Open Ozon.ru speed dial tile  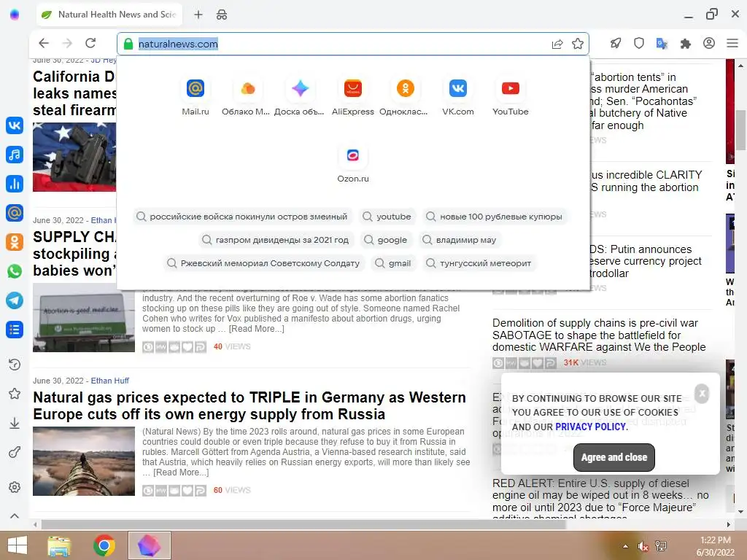(353, 164)
